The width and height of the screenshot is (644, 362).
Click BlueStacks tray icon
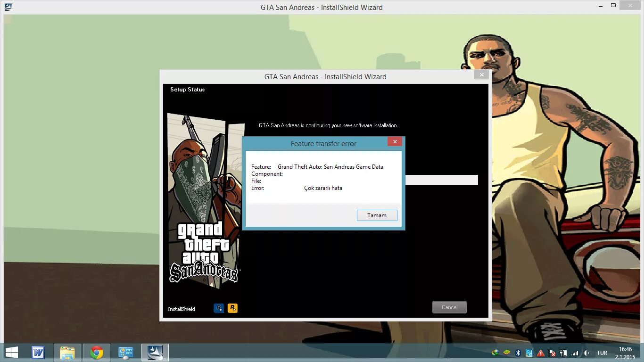(x=506, y=353)
